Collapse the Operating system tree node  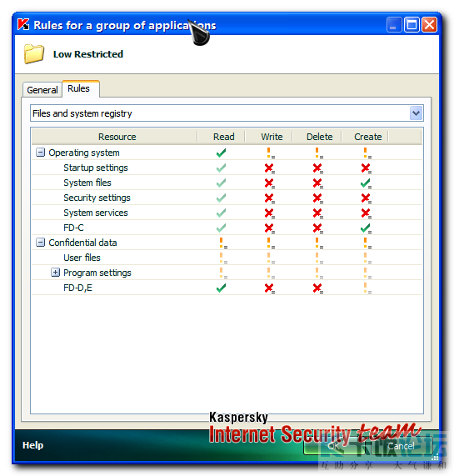click(x=40, y=152)
